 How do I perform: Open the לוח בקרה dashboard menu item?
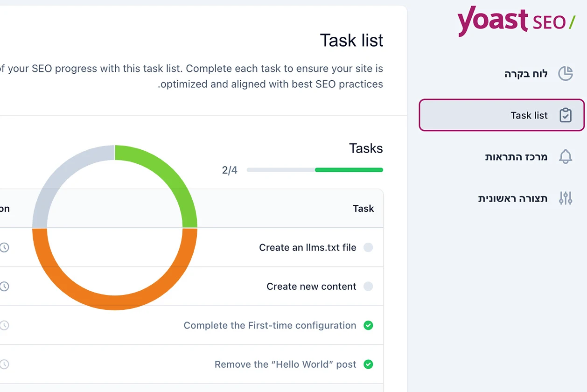click(526, 74)
